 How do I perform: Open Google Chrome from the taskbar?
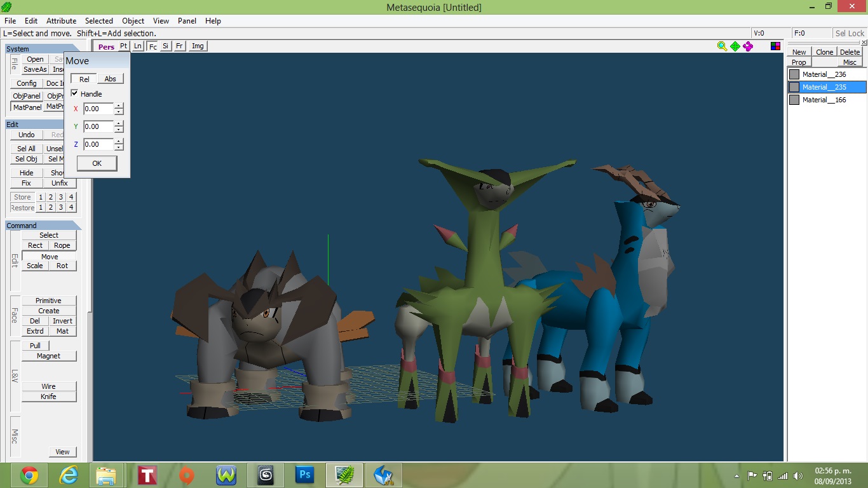tap(29, 475)
